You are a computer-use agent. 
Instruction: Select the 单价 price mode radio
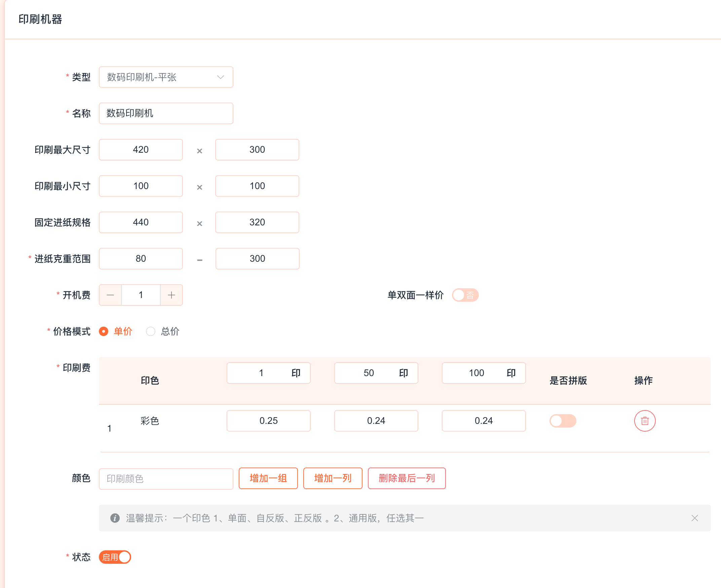point(104,331)
